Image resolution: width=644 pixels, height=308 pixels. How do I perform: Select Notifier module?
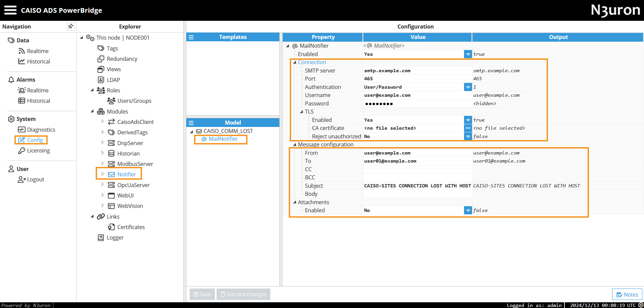(x=122, y=174)
